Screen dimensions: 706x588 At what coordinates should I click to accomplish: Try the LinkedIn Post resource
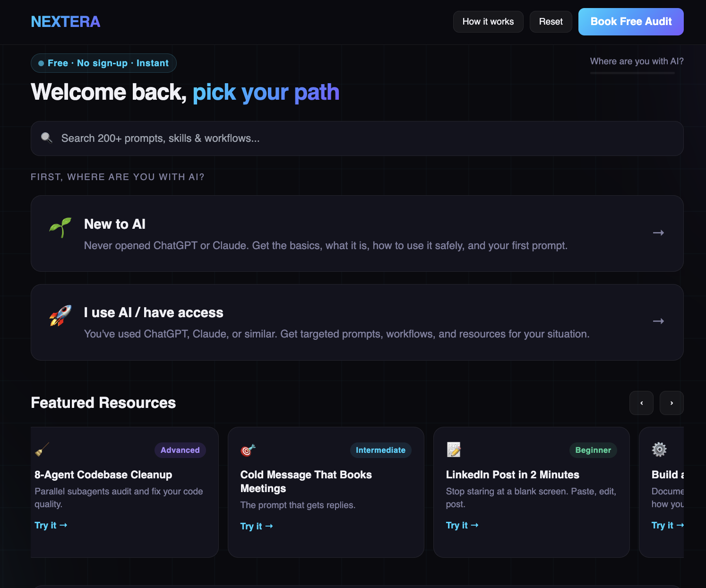click(462, 525)
